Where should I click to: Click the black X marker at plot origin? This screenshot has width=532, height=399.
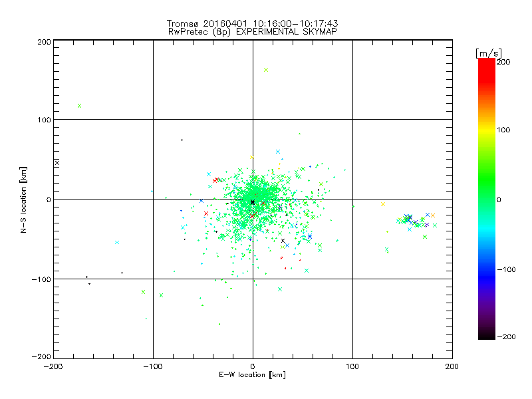point(253,202)
